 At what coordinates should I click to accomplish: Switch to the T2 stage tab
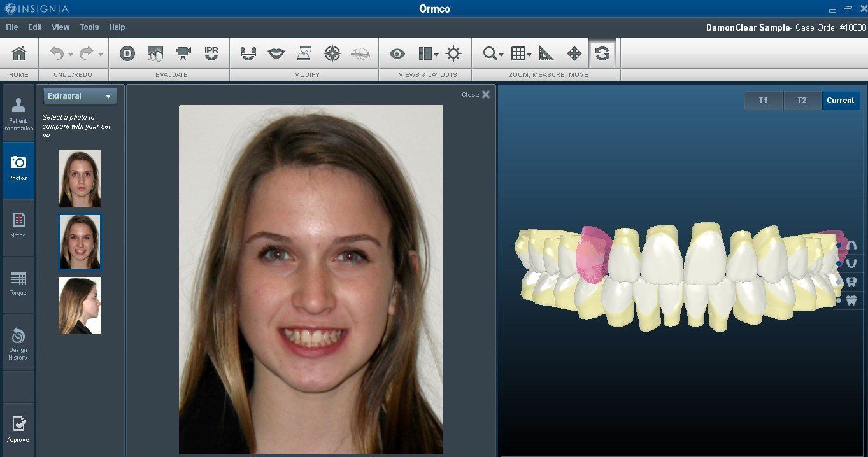pyautogui.click(x=802, y=101)
